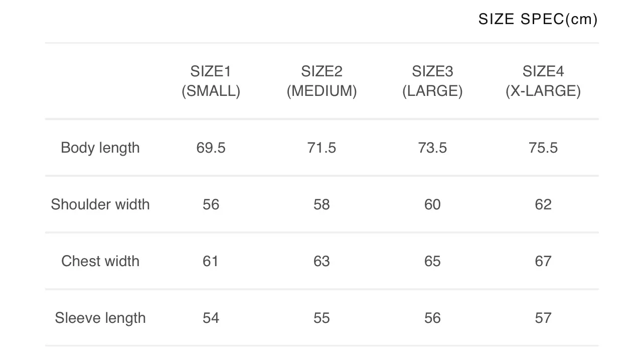Click the 62 shoulder width value
Screen dimensions: 644x356
[543, 204]
